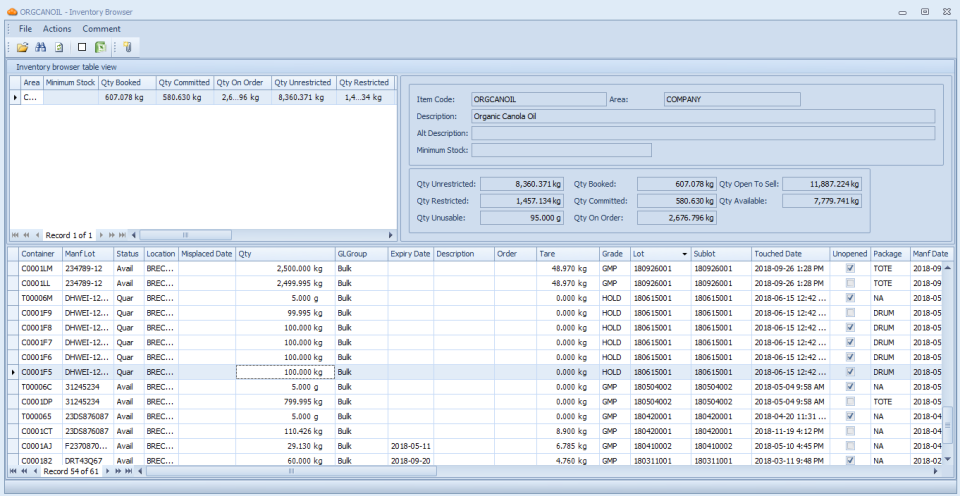This screenshot has width=960, height=496.
Task: Check Unopened box for container C0001LL
Action: pyautogui.click(x=850, y=284)
